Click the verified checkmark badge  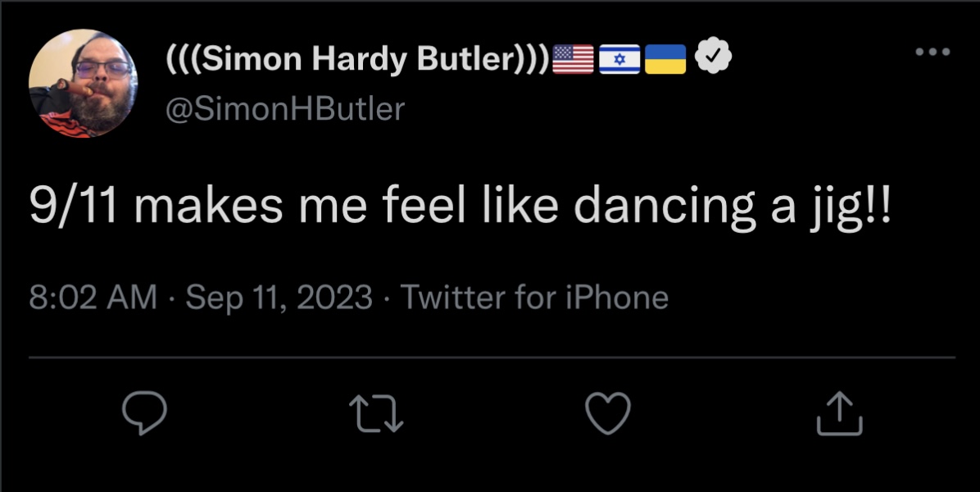click(x=713, y=58)
